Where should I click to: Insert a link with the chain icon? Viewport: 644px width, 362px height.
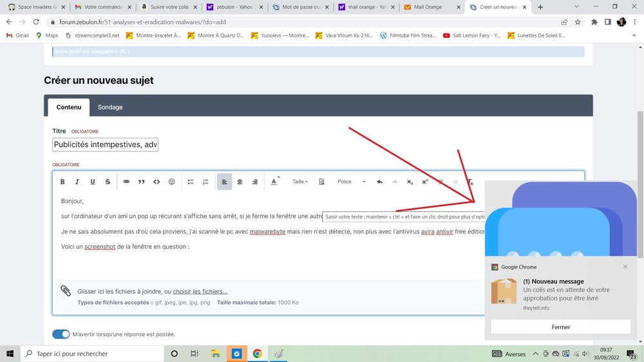126,182
